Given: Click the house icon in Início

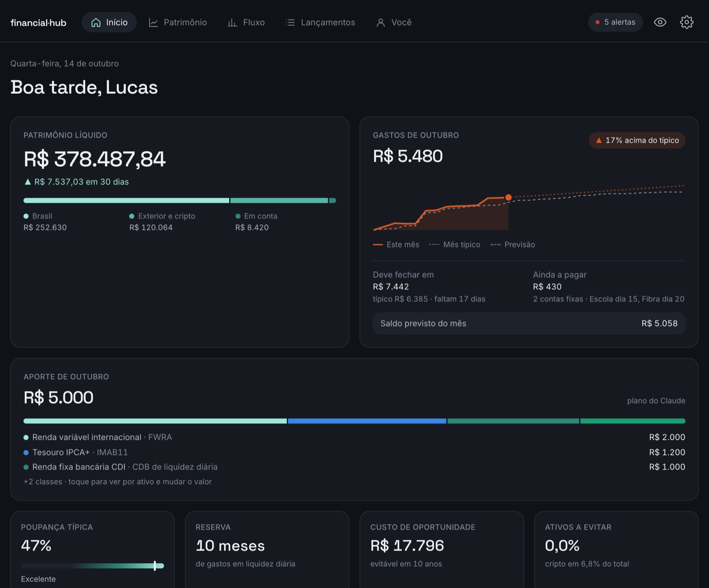Looking at the screenshot, I should point(96,23).
